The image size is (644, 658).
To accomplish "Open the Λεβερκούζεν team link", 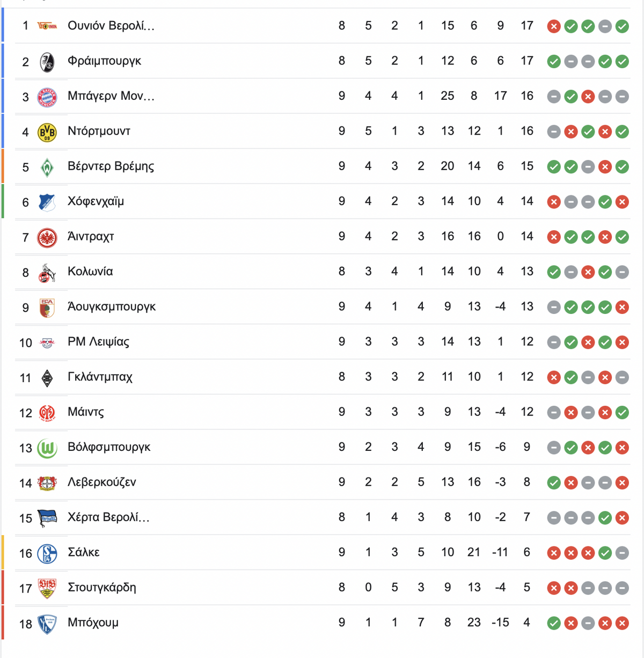I will click(x=102, y=482).
